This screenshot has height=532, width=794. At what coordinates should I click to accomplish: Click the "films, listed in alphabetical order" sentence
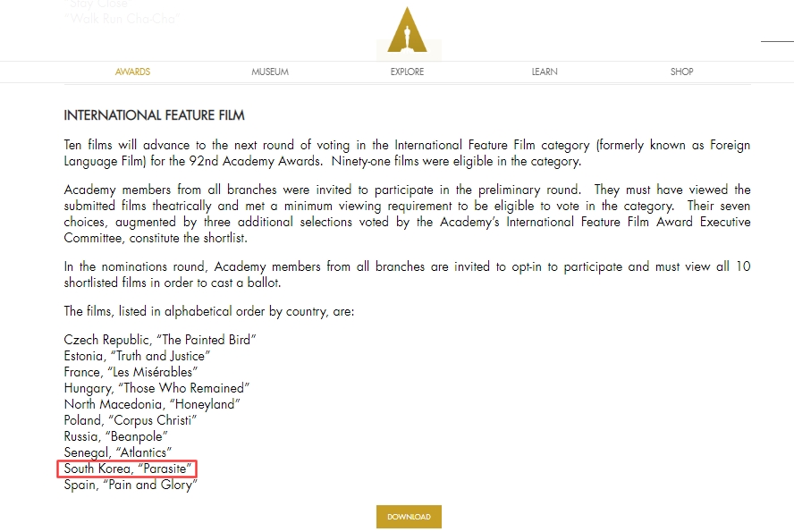pyautogui.click(x=209, y=311)
